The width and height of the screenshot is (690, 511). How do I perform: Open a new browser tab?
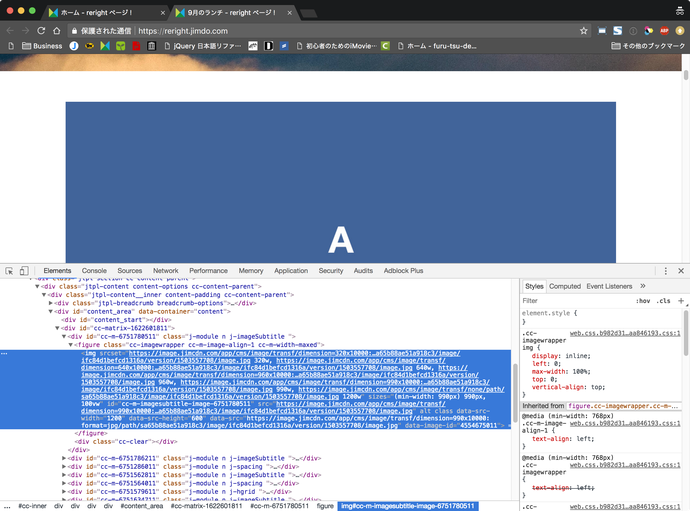(x=308, y=13)
